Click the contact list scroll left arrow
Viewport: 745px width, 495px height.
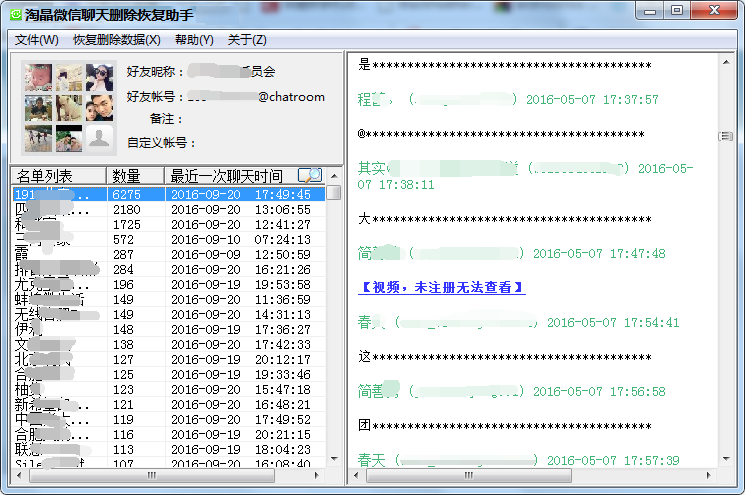tap(19, 475)
